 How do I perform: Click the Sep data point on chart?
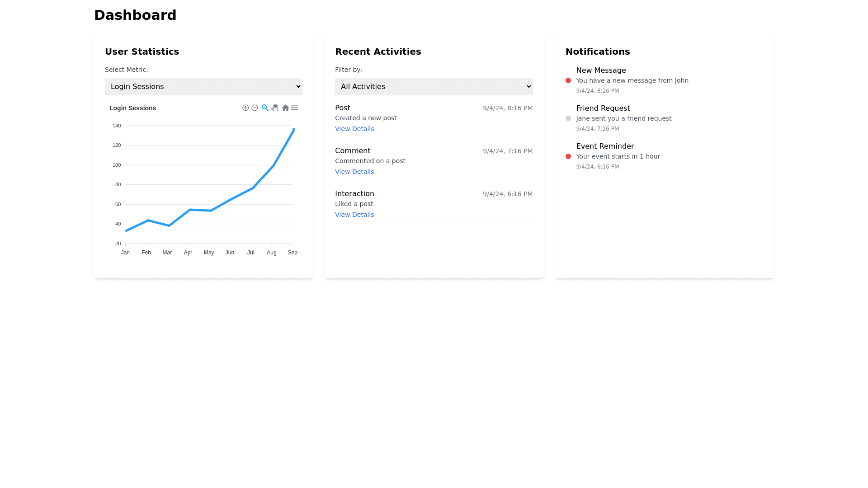tap(293, 130)
